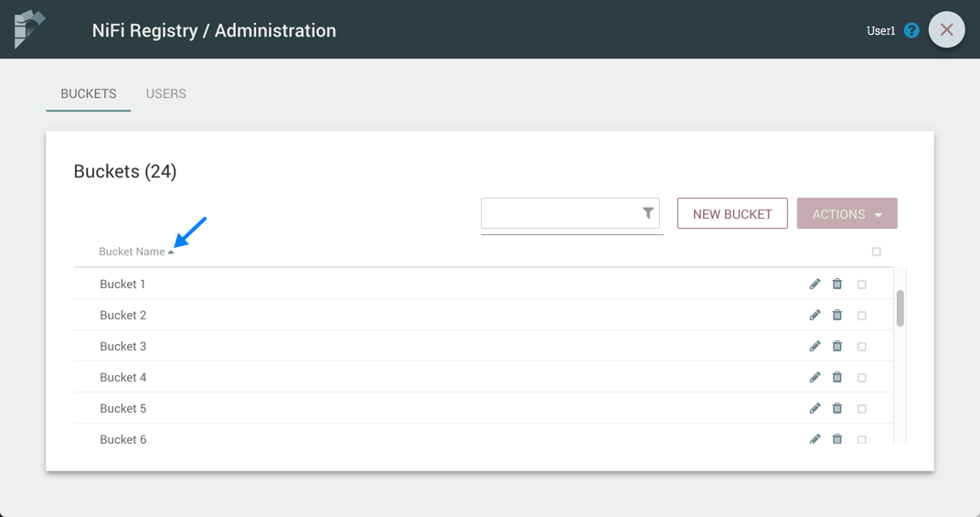Viewport: 980px width, 517px height.
Task: Sort by Bucket Name column arrow
Action: [171, 252]
